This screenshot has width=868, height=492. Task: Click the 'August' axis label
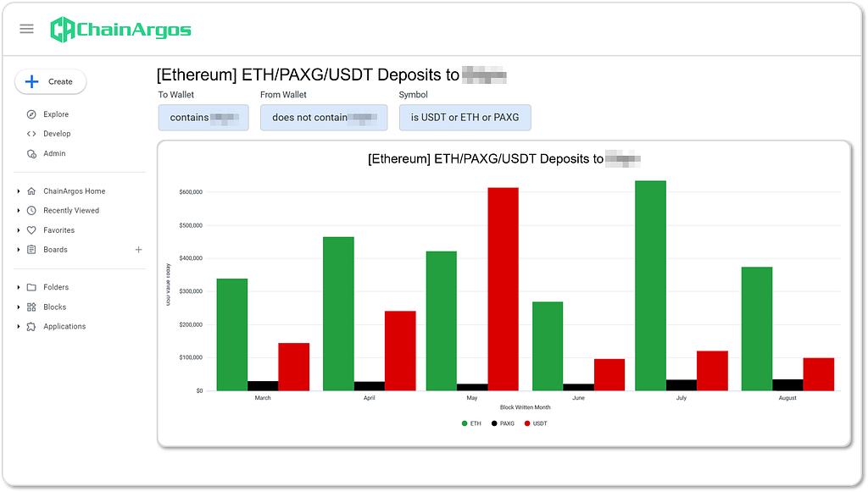[787, 398]
